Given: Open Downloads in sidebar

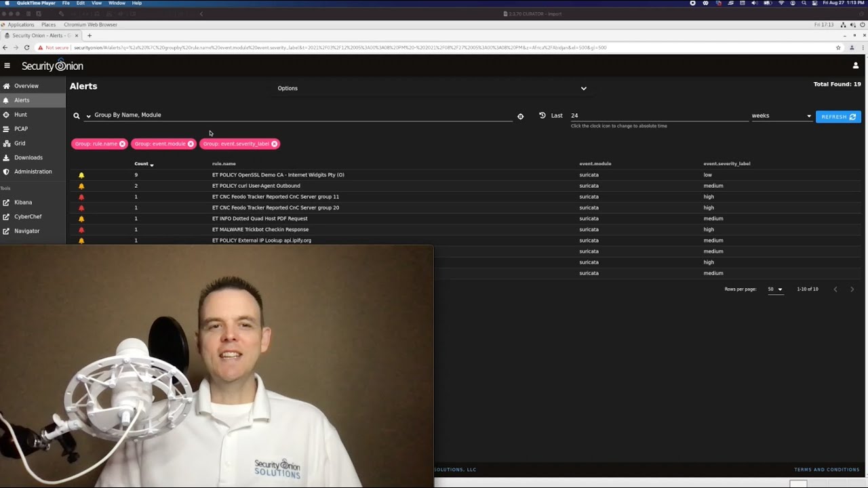Looking at the screenshot, I should coord(28,157).
